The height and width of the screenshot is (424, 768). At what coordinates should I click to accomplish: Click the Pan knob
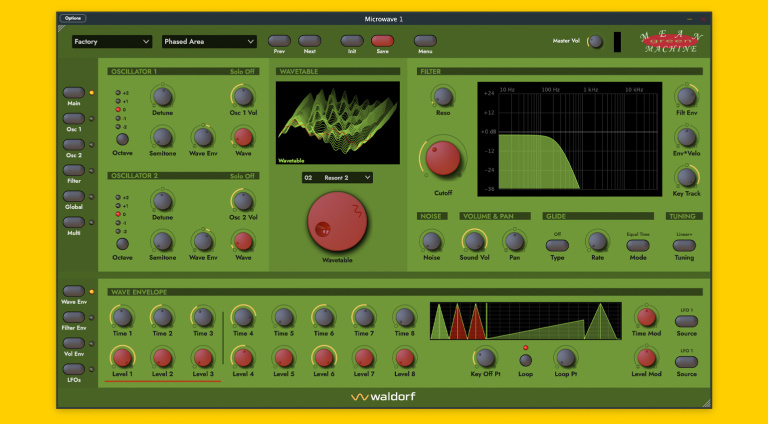(x=514, y=241)
